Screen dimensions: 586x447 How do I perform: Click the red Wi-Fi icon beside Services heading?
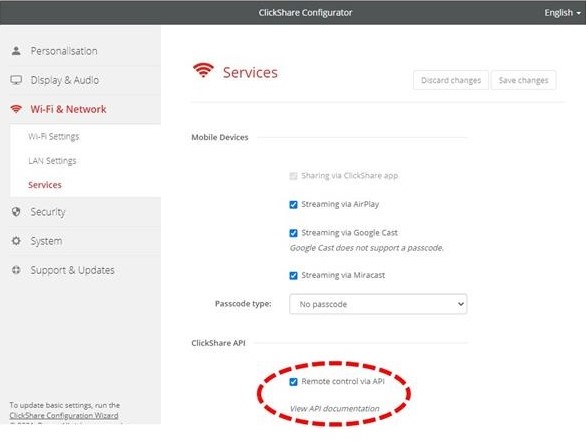click(203, 70)
